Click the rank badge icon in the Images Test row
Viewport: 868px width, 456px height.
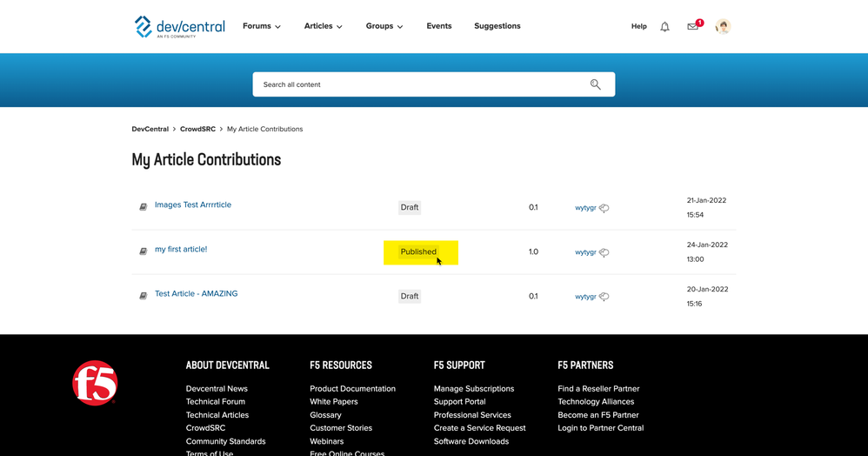[604, 208]
